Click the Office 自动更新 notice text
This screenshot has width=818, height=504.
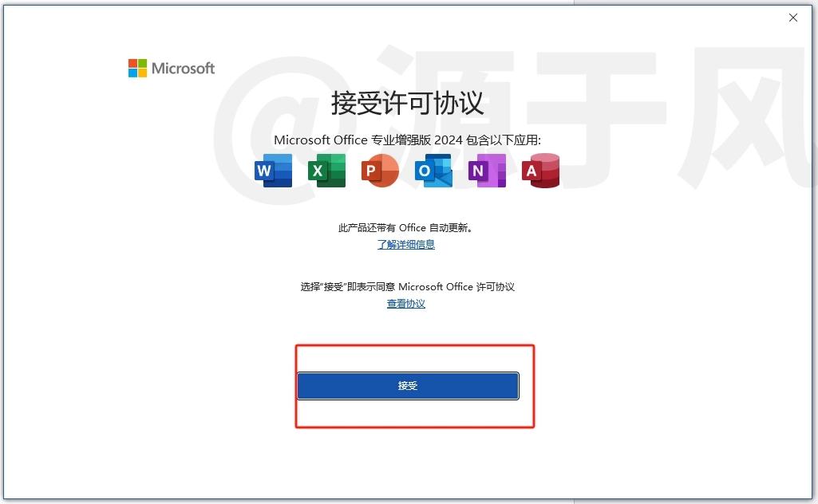(406, 228)
